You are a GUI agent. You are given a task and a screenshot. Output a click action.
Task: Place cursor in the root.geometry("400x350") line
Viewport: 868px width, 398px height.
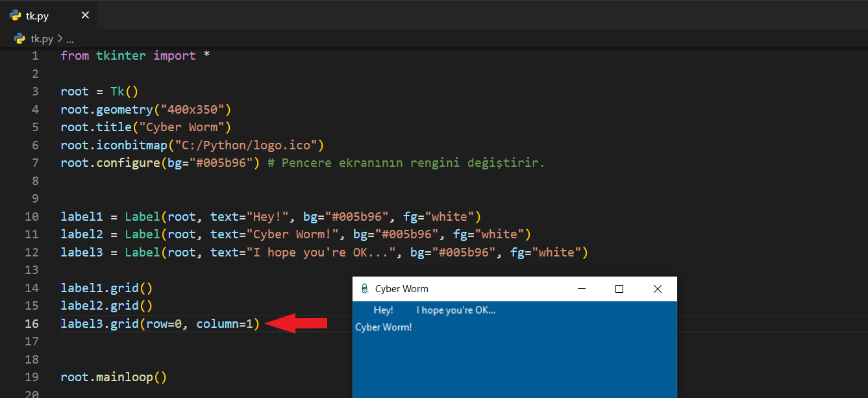145,109
